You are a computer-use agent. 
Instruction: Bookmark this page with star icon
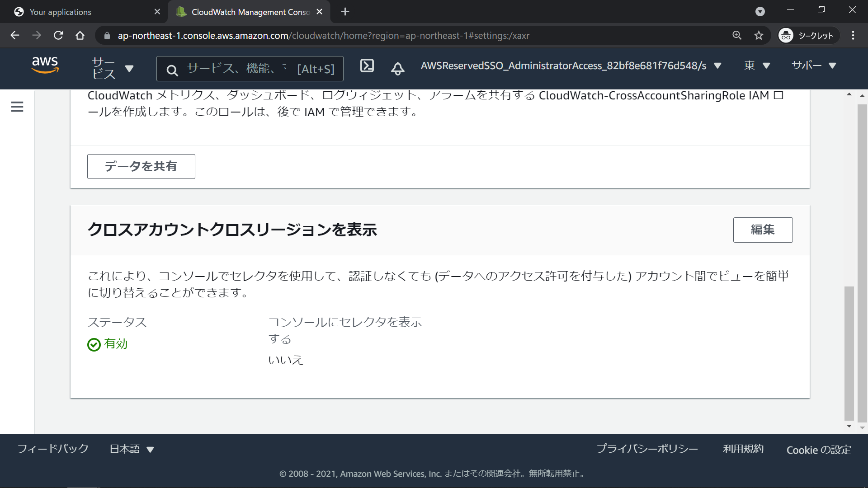(759, 35)
